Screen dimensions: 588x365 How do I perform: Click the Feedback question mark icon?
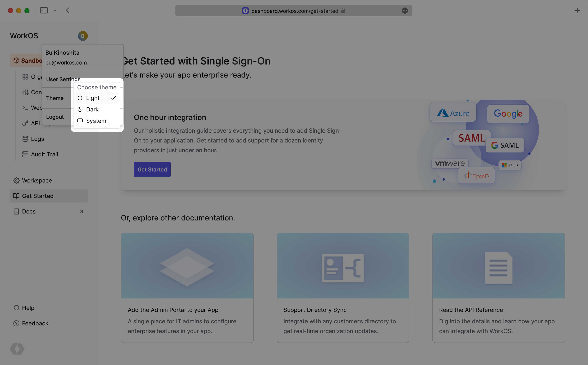click(16, 323)
